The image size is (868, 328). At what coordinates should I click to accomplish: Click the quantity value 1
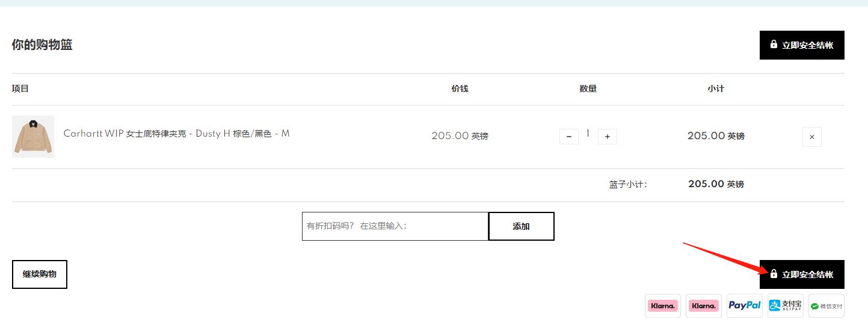pyautogui.click(x=588, y=134)
